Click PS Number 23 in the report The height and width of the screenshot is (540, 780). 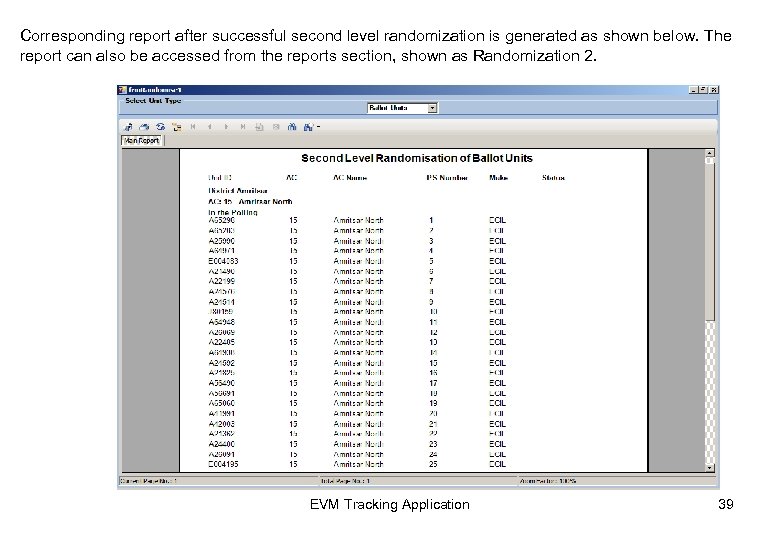point(433,444)
